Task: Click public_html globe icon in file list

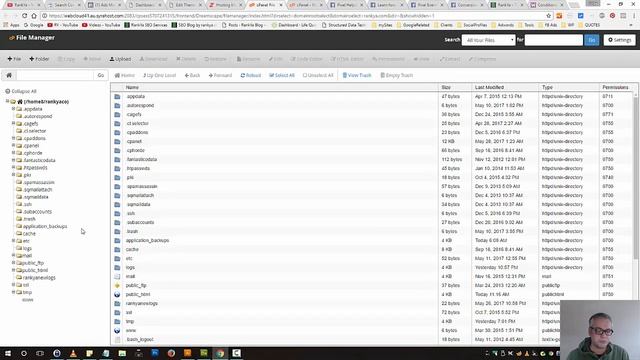Action: click(117, 294)
